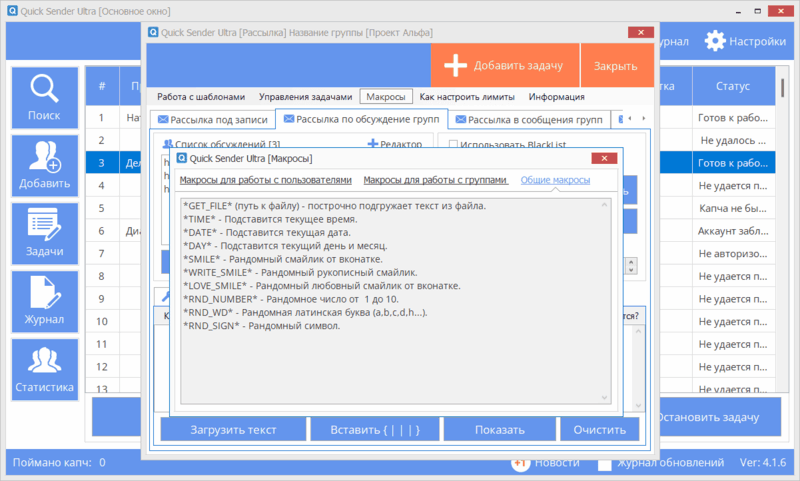Open the Задачи task list icon
Viewport: 800px width, 481px height.
44,232
